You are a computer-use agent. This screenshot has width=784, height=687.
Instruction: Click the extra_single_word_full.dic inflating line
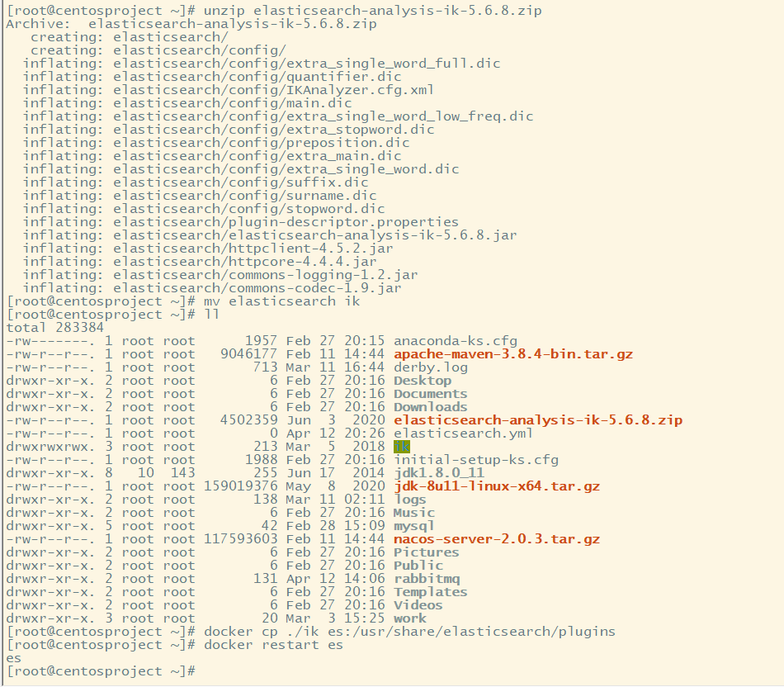[262, 64]
